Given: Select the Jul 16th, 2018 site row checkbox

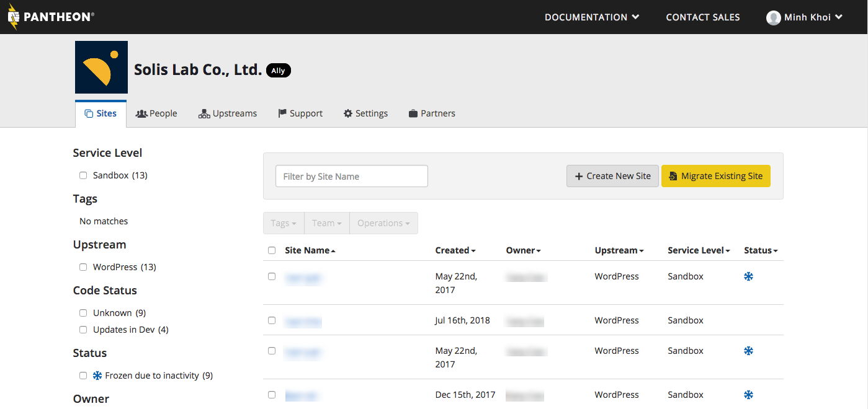Looking at the screenshot, I should pyautogui.click(x=272, y=320).
